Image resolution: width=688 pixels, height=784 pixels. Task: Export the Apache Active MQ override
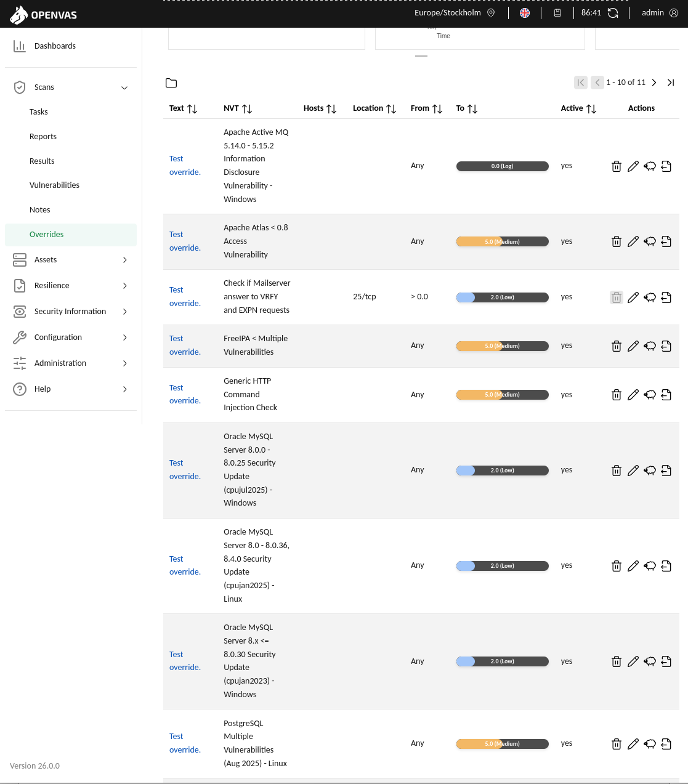pos(666,166)
